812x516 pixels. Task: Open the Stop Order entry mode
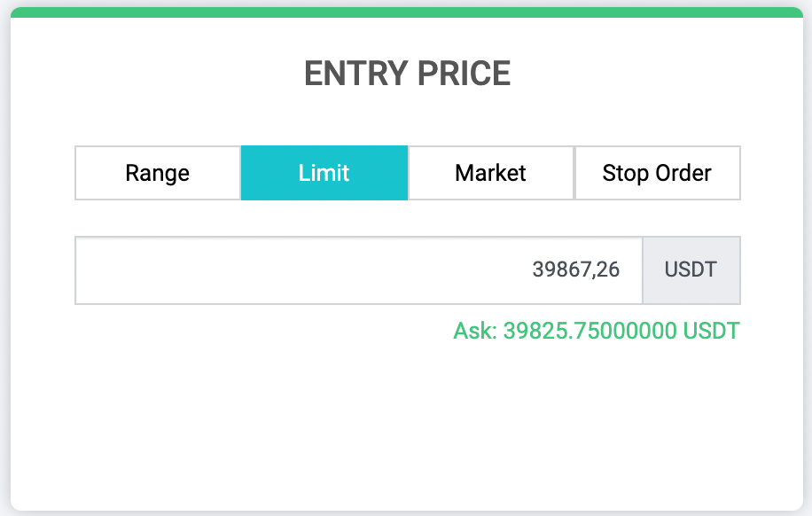click(x=658, y=173)
